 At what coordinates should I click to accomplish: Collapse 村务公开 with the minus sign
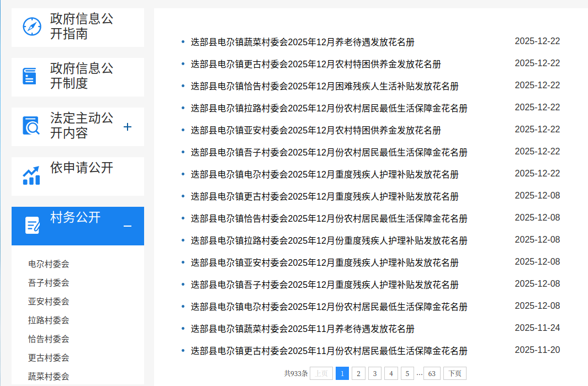128,226
